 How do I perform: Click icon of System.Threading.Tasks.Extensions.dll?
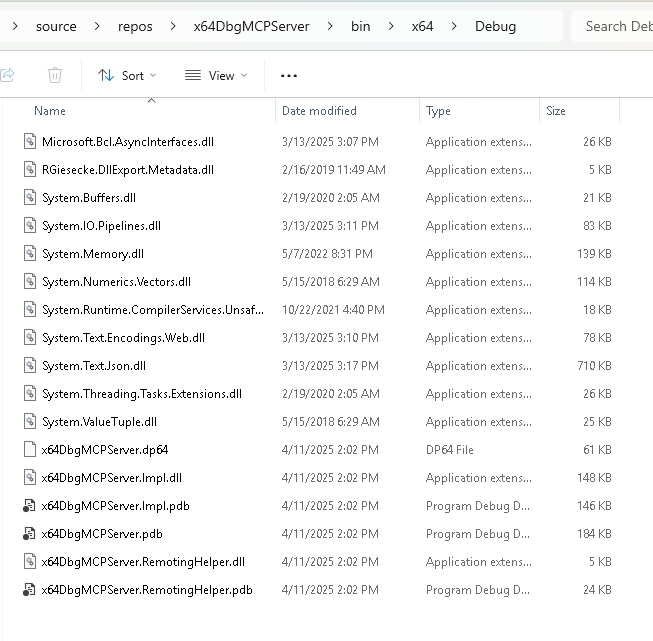click(30, 393)
